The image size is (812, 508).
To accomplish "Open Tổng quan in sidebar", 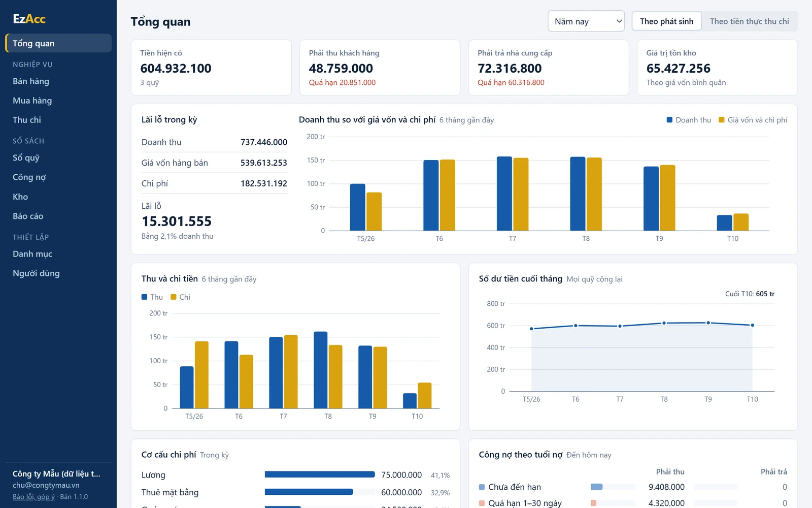I will [x=58, y=43].
